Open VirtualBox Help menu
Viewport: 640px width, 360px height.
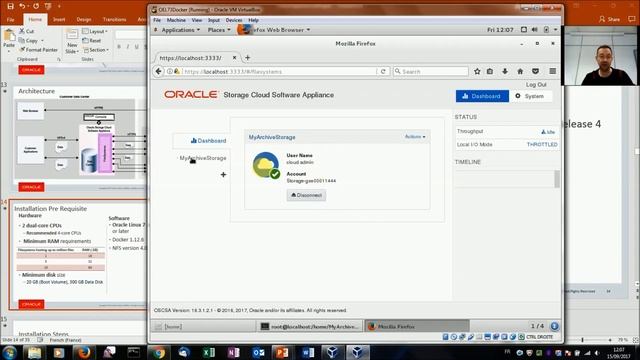coord(253,20)
